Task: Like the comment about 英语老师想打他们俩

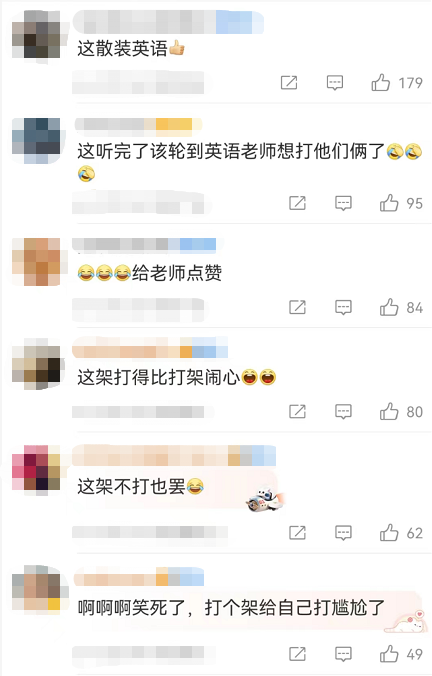Action: (x=389, y=203)
